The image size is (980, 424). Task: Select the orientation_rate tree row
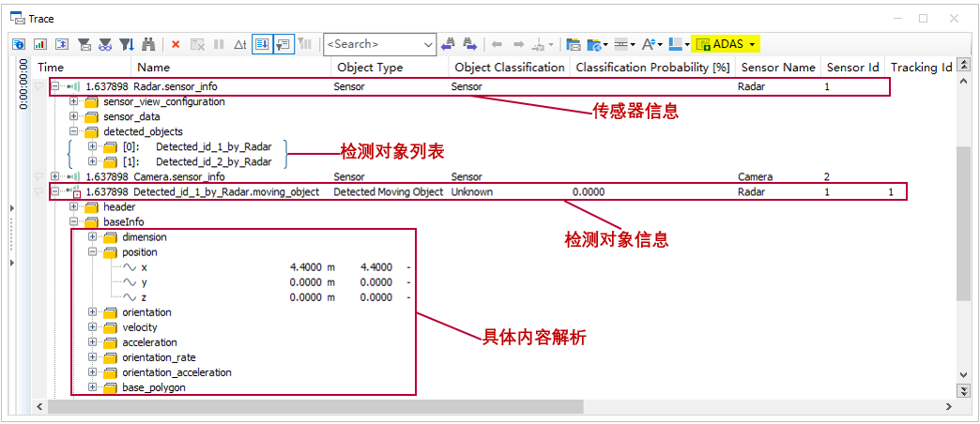[160, 357]
